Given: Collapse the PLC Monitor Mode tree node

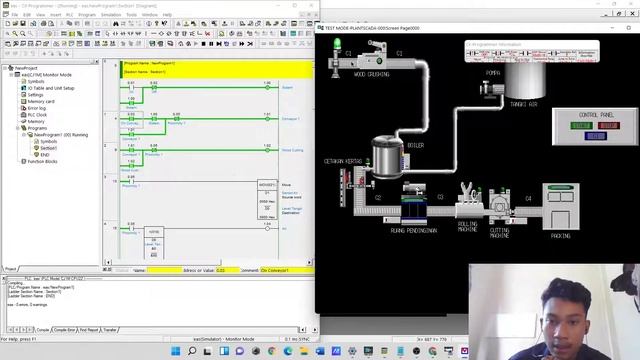Looking at the screenshot, I should coord(11,75).
